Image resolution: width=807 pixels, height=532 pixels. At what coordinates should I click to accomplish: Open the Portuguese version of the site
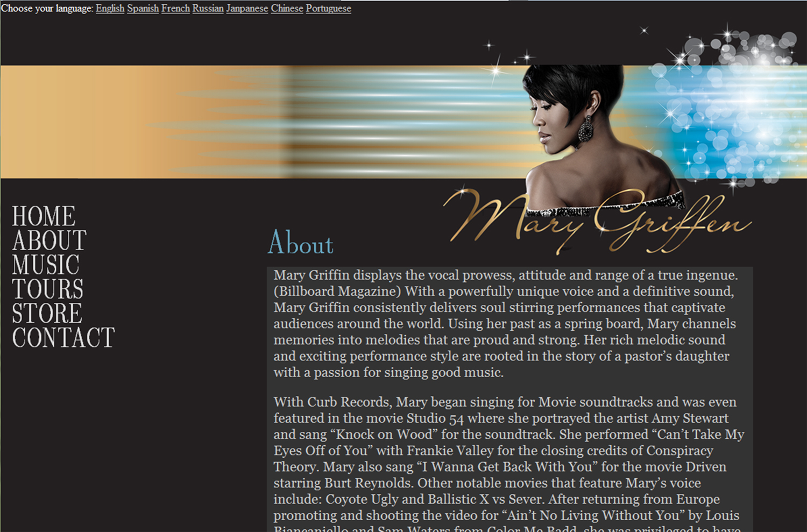328,9
